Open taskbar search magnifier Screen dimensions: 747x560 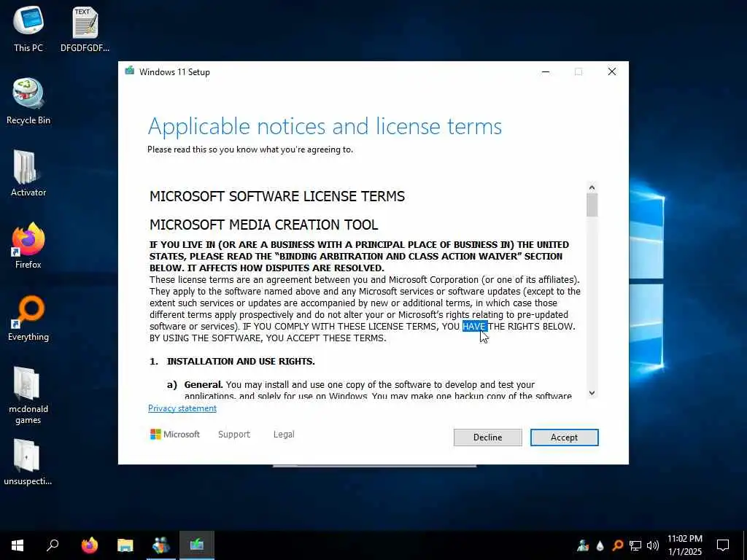53,545
